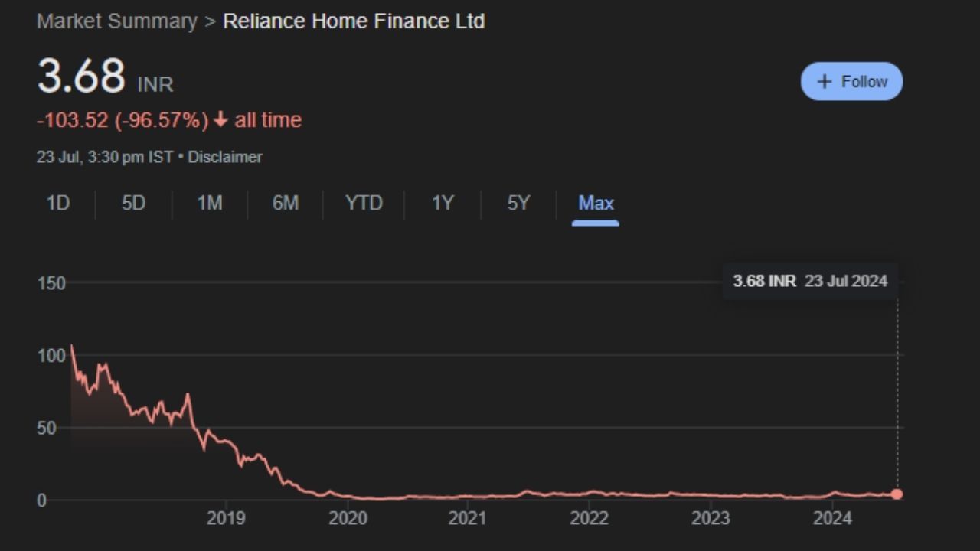Click the 150 y-axis label
The height and width of the screenshot is (551, 980).
pos(51,283)
